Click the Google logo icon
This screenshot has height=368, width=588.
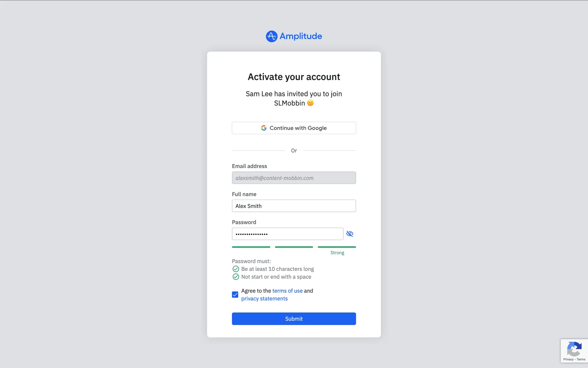pos(264,128)
